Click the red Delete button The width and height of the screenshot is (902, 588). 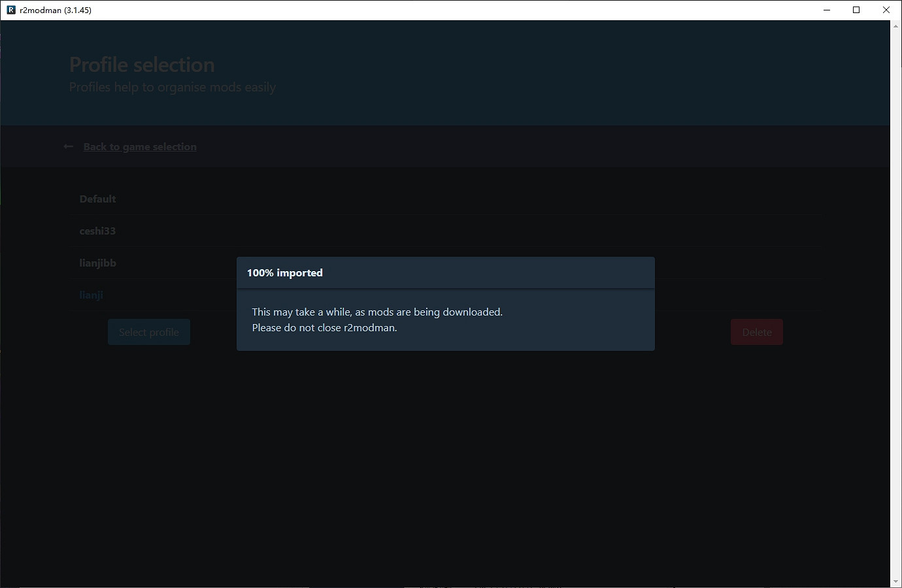756,333
